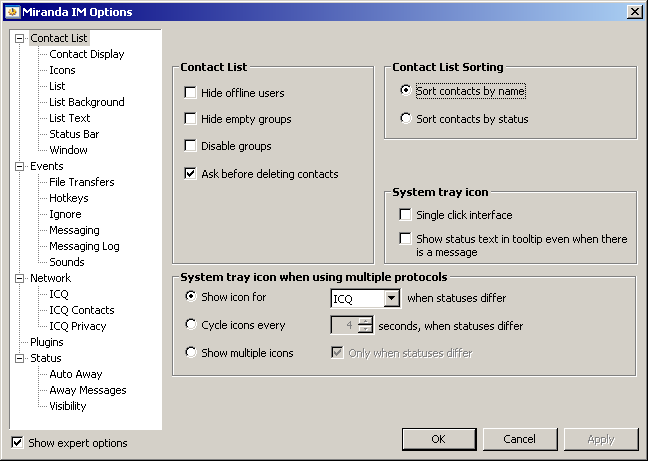Open Messaging options page
The image size is (648, 461).
[x=74, y=230]
